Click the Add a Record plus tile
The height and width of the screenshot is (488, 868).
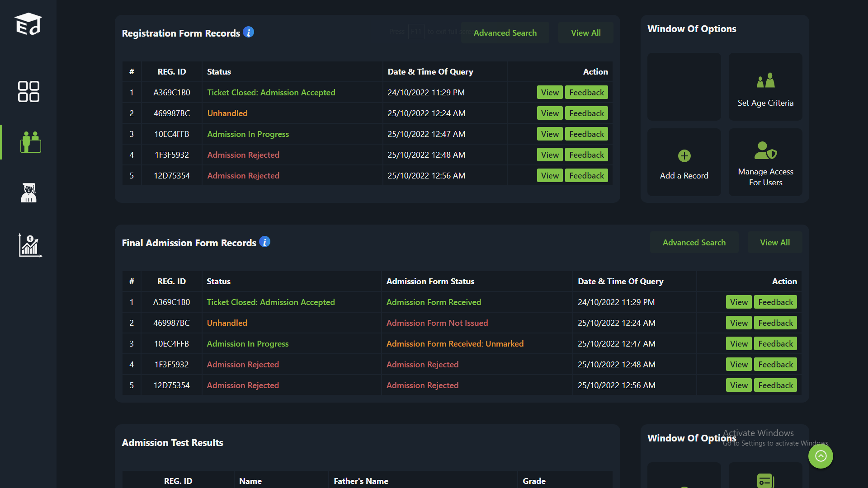pyautogui.click(x=684, y=162)
